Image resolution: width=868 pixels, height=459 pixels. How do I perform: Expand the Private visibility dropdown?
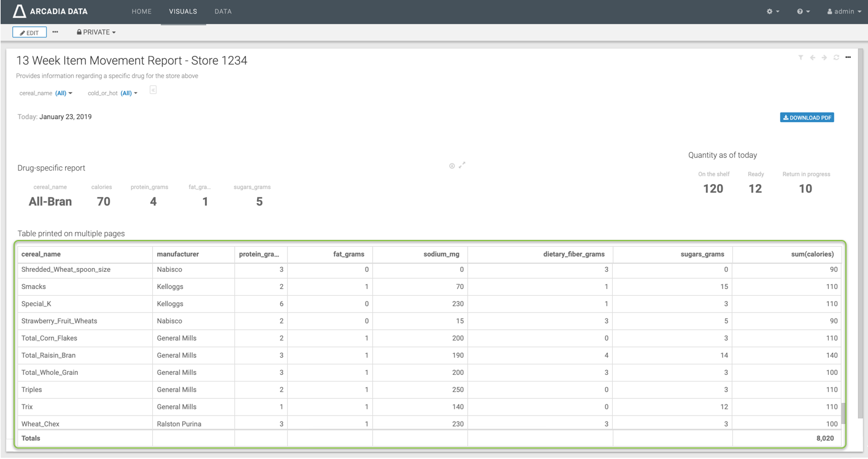[96, 32]
